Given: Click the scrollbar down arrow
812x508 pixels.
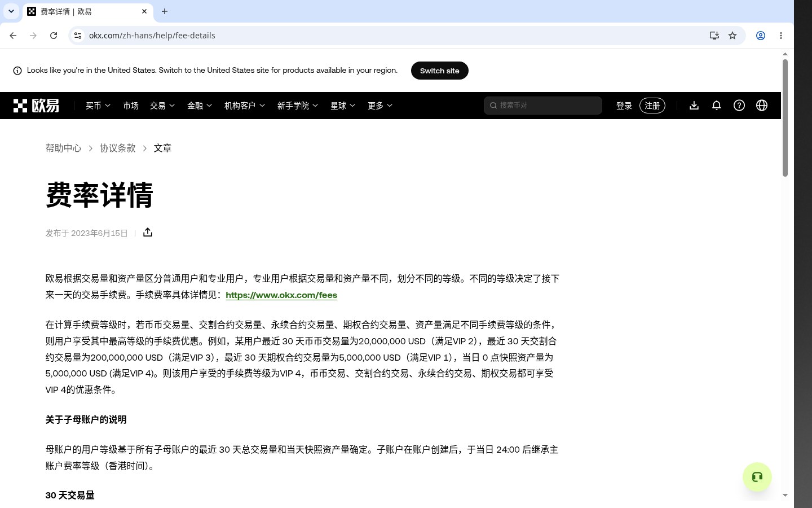Looking at the screenshot, I should pos(785,495).
